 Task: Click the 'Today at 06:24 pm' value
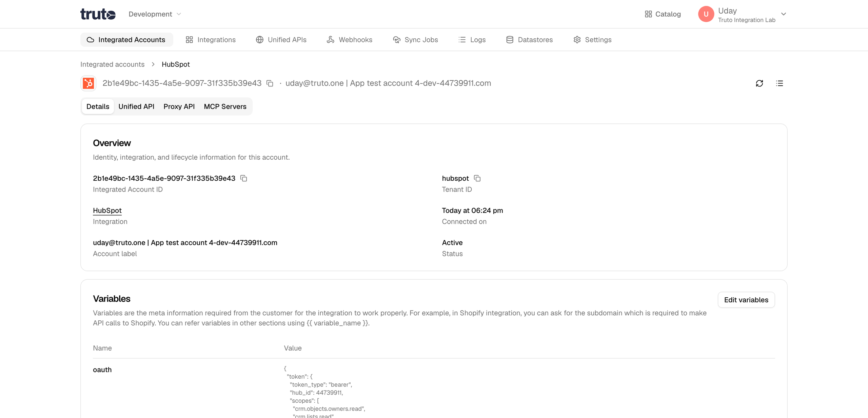472,211
